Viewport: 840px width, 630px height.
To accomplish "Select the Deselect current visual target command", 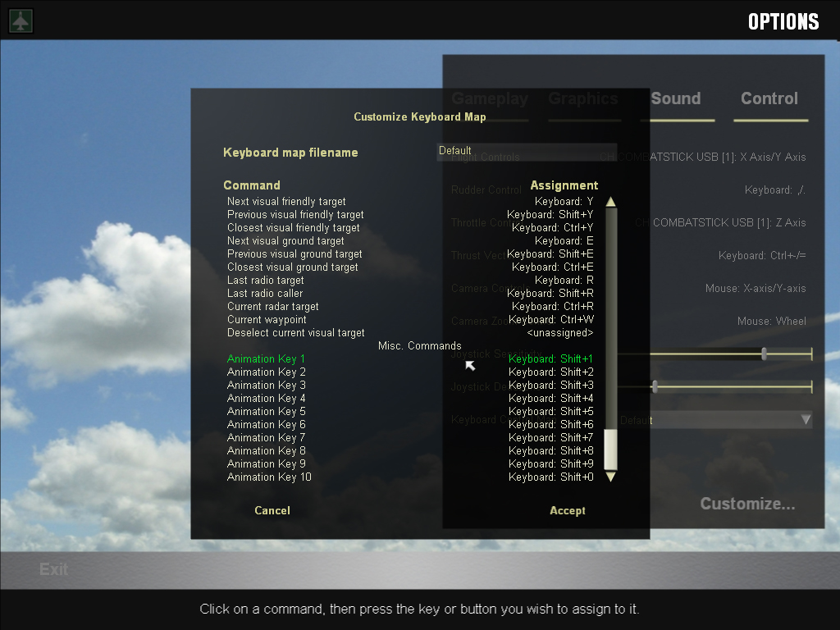I will pyautogui.click(x=295, y=333).
